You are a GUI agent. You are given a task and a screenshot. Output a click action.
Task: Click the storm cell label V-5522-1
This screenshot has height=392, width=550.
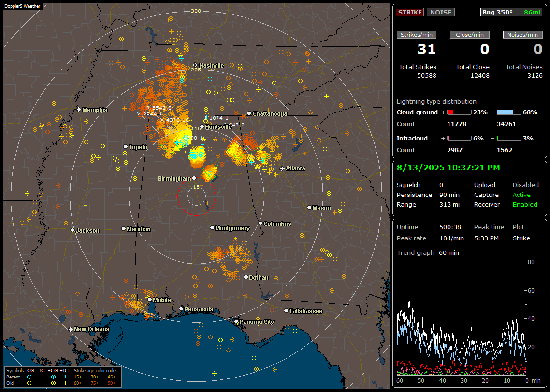tap(150, 113)
